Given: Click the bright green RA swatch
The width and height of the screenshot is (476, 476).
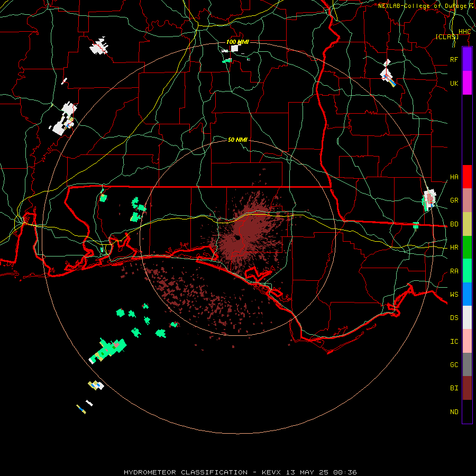Looking at the screenshot, I should coord(467,271).
